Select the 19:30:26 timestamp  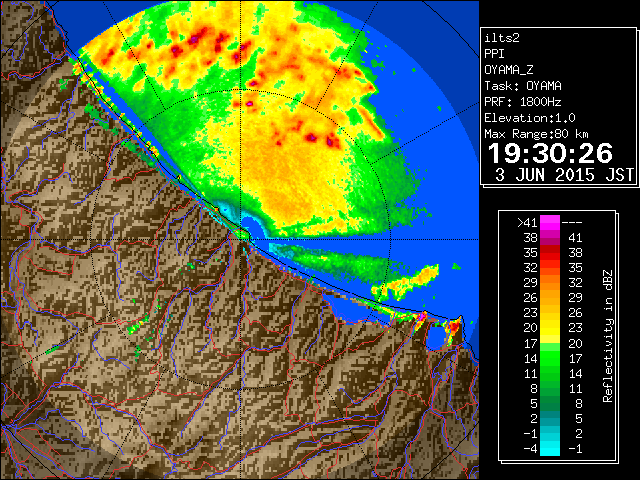550,153
